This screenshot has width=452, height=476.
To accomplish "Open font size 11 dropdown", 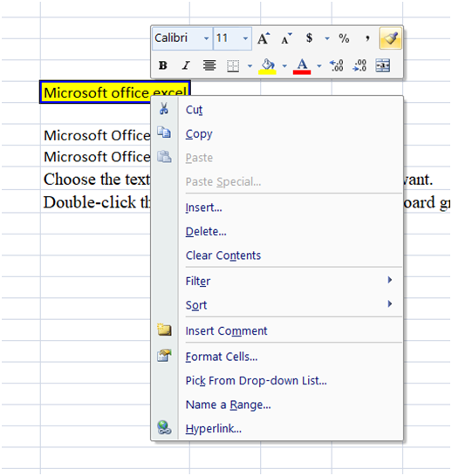I will pos(245,38).
